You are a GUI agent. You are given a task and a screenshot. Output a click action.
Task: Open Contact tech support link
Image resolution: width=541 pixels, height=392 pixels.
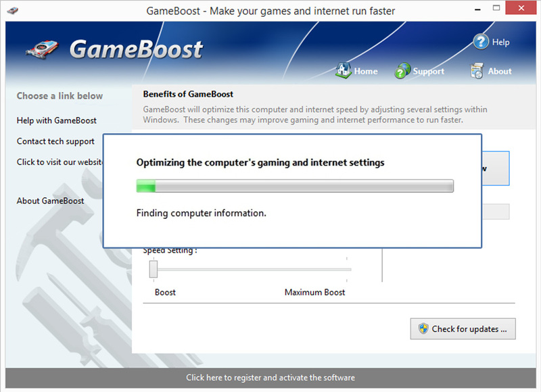pos(55,141)
